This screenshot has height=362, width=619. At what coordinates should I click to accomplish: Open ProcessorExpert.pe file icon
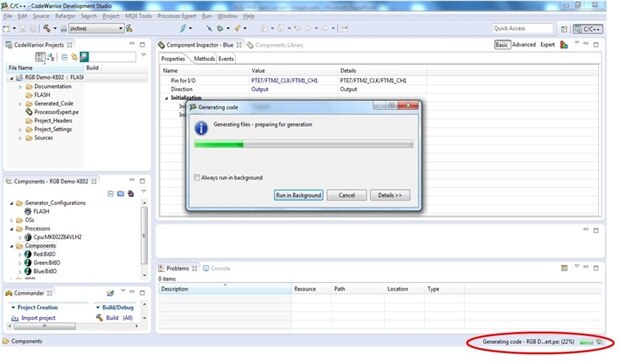(x=29, y=112)
